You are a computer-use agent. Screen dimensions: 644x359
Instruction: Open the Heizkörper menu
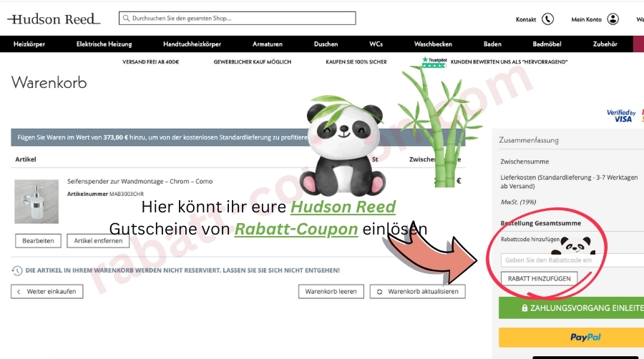point(29,44)
